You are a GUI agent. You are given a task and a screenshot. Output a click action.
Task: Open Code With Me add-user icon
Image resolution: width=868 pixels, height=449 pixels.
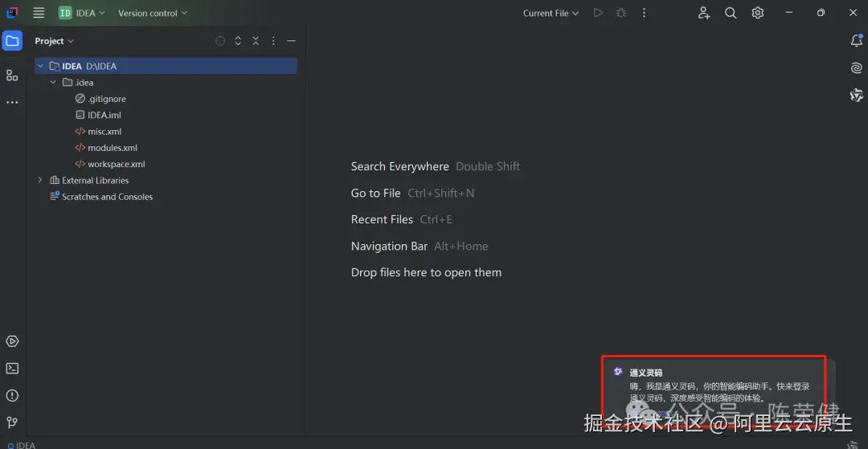point(703,13)
